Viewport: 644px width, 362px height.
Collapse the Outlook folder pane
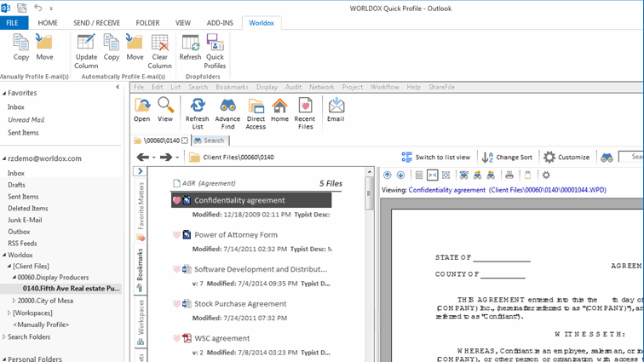[118, 87]
